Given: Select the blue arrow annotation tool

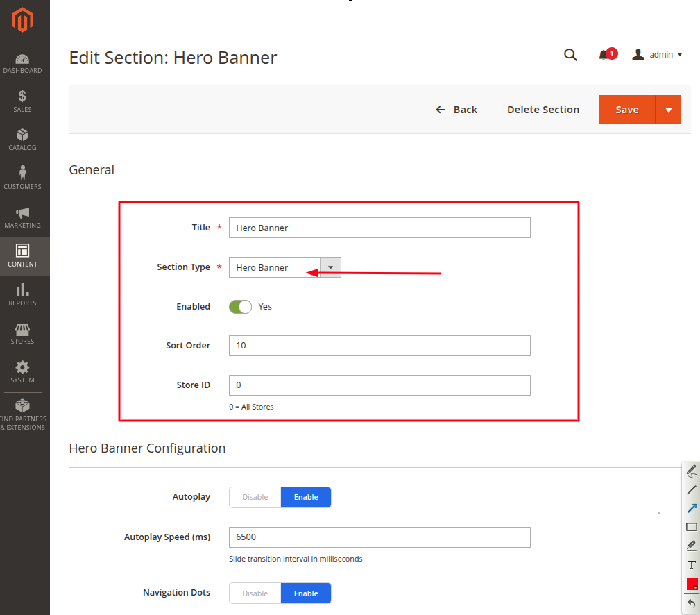Looking at the screenshot, I should coord(692,508).
